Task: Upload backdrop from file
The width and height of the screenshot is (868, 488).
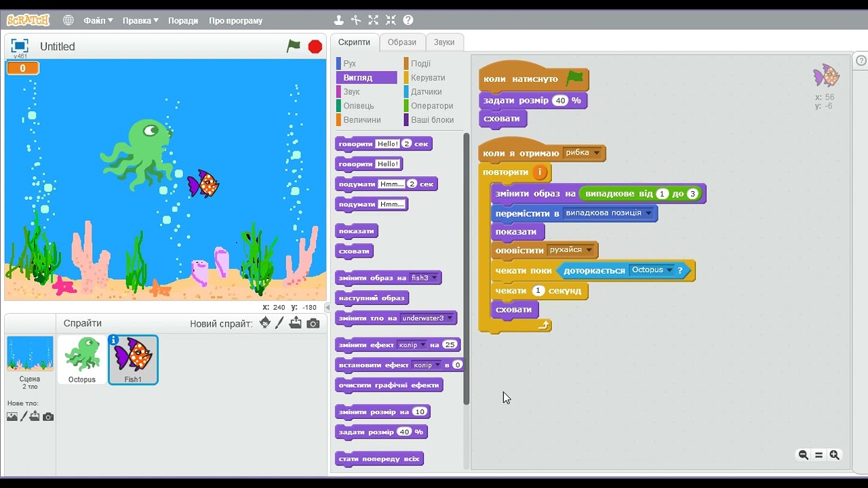Action: point(35,416)
